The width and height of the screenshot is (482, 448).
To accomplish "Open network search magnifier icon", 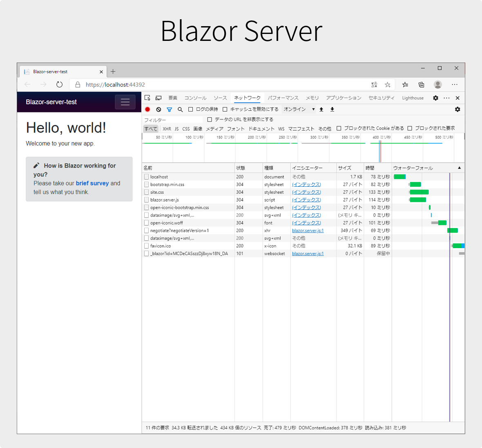I will click(x=180, y=110).
